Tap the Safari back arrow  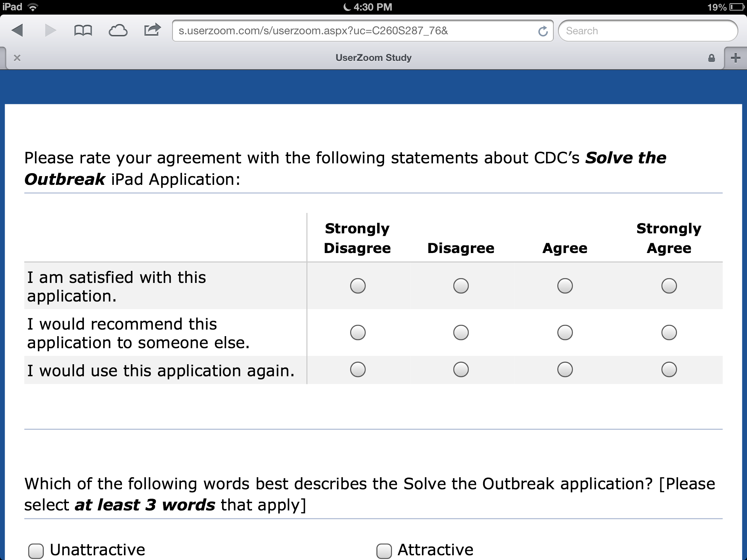coord(18,30)
